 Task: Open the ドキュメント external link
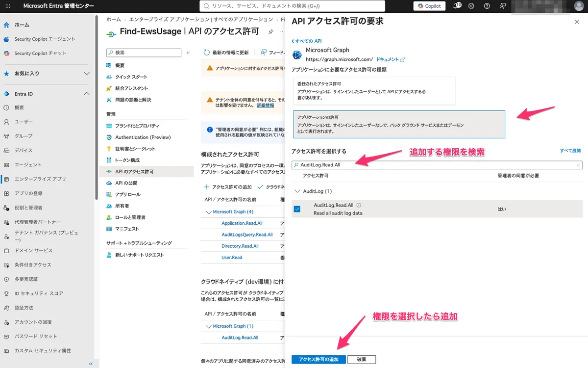pos(391,59)
